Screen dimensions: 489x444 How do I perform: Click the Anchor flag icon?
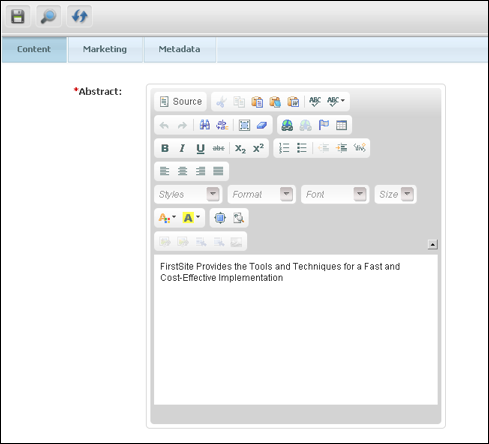pos(323,125)
